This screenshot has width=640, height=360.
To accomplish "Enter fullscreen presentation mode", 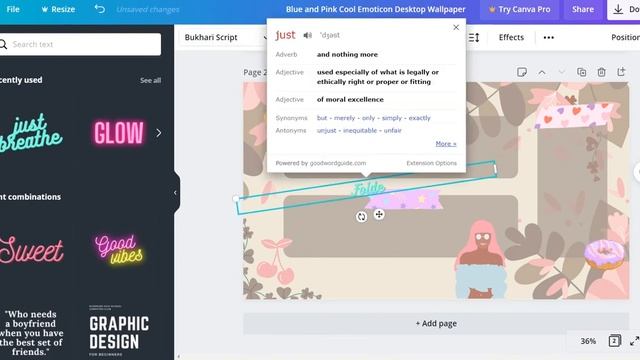I will [634, 341].
